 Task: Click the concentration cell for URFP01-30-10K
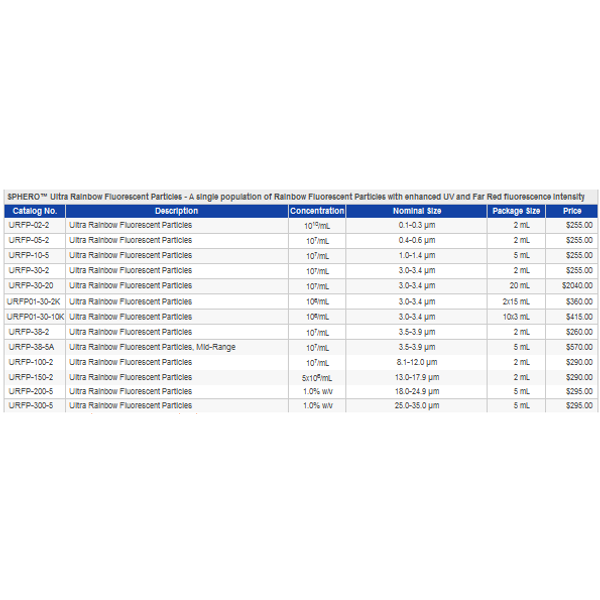pos(317,317)
